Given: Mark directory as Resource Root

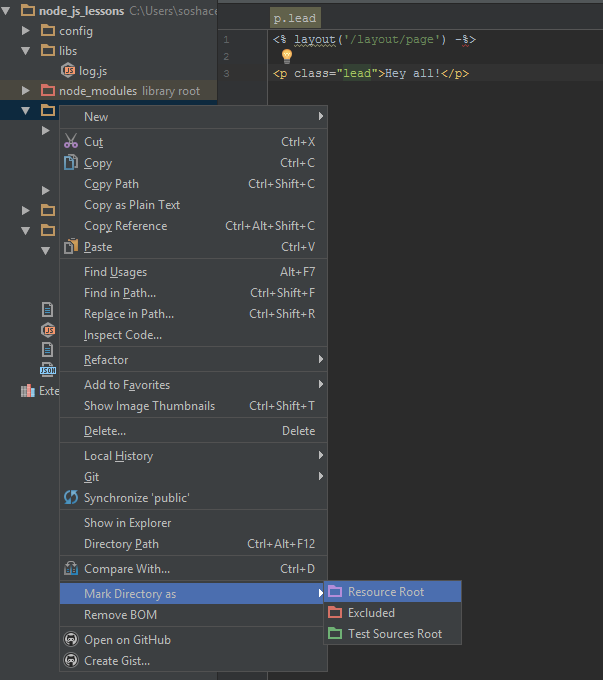Looking at the screenshot, I should click(x=393, y=592).
